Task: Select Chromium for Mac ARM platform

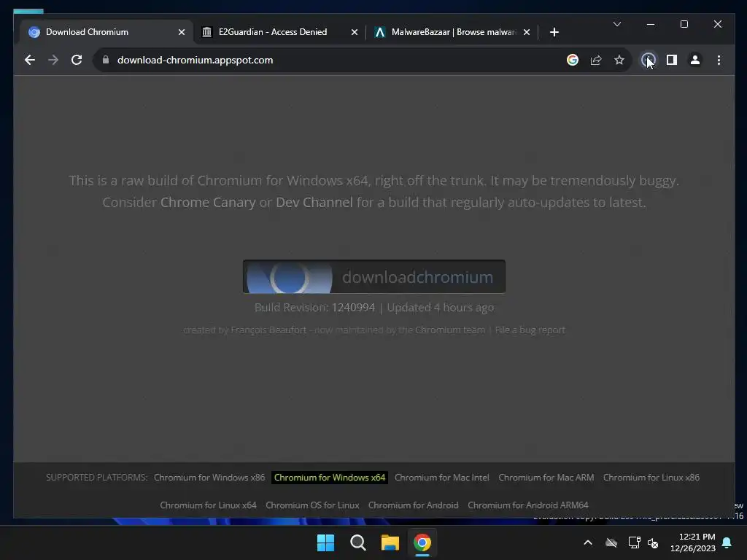Action: (546, 478)
